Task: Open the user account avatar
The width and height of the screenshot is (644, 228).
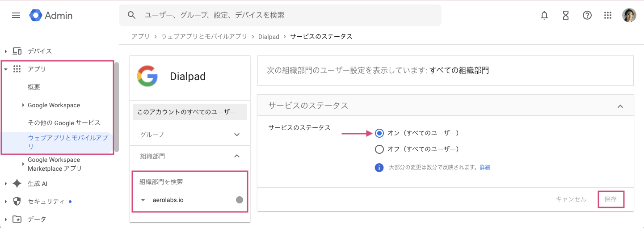Action: tap(629, 15)
